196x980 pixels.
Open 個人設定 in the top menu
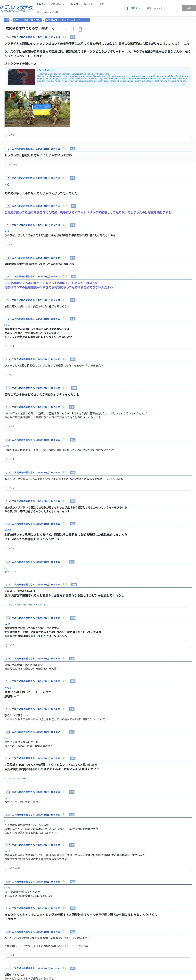click(74, 4)
